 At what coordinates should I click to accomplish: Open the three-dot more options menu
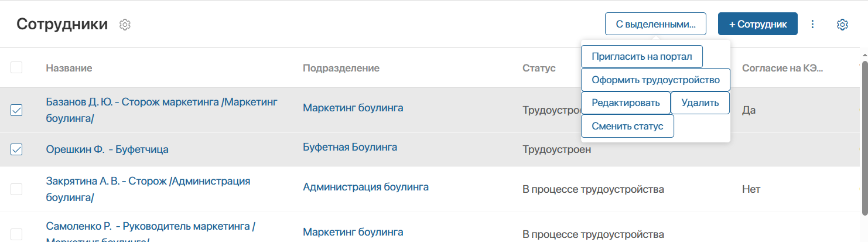point(812,25)
